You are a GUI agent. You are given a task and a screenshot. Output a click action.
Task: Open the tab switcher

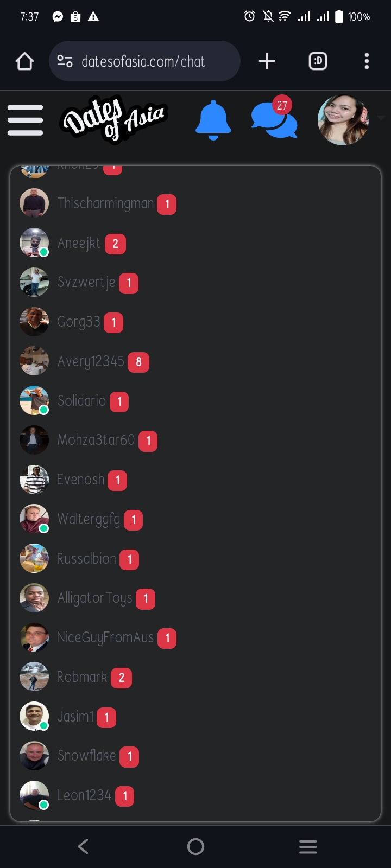[318, 61]
